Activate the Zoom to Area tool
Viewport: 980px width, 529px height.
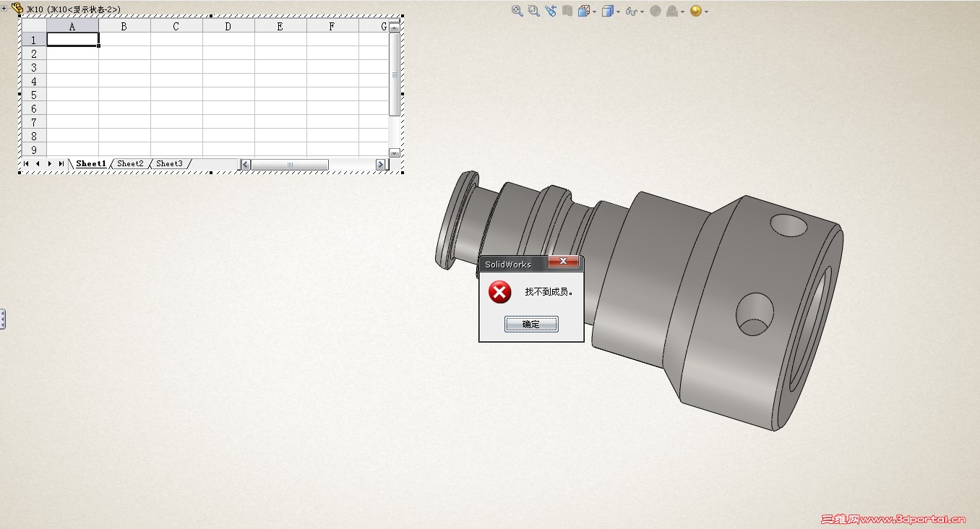tap(533, 11)
